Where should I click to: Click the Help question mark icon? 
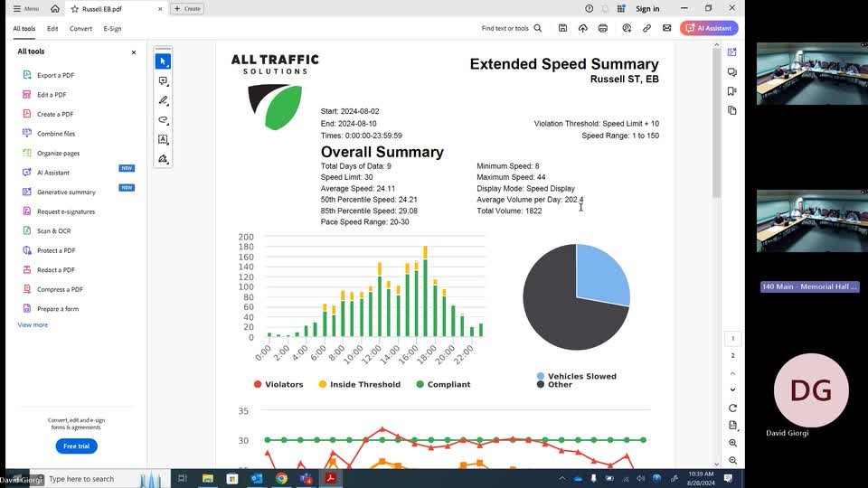[x=589, y=9]
